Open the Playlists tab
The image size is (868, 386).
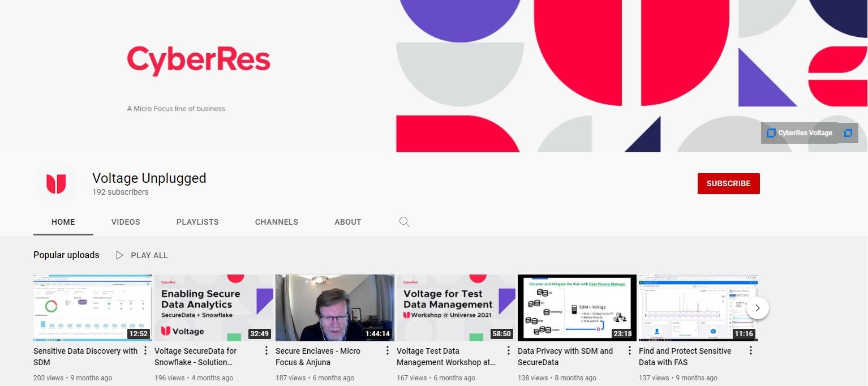197,222
